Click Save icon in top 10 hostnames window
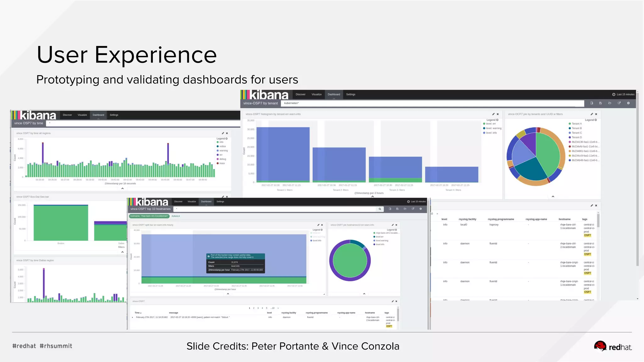This screenshot has width=644, height=362. click(x=397, y=209)
